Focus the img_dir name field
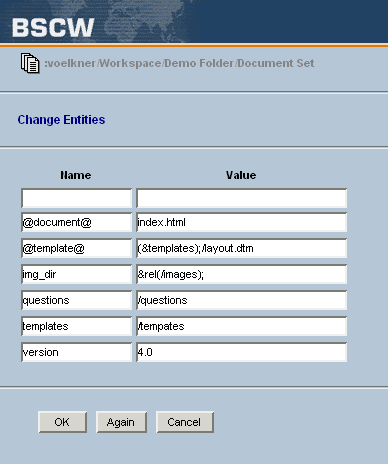The image size is (388, 464). coord(77,274)
